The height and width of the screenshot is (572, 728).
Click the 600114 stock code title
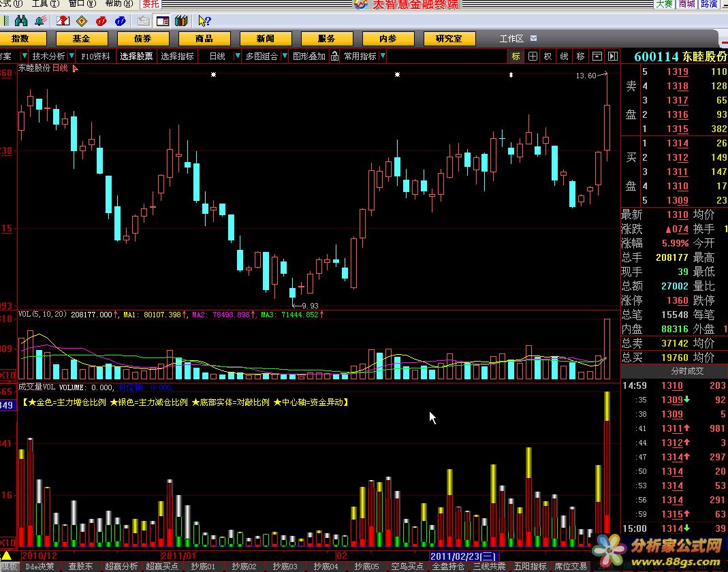[x=656, y=57]
